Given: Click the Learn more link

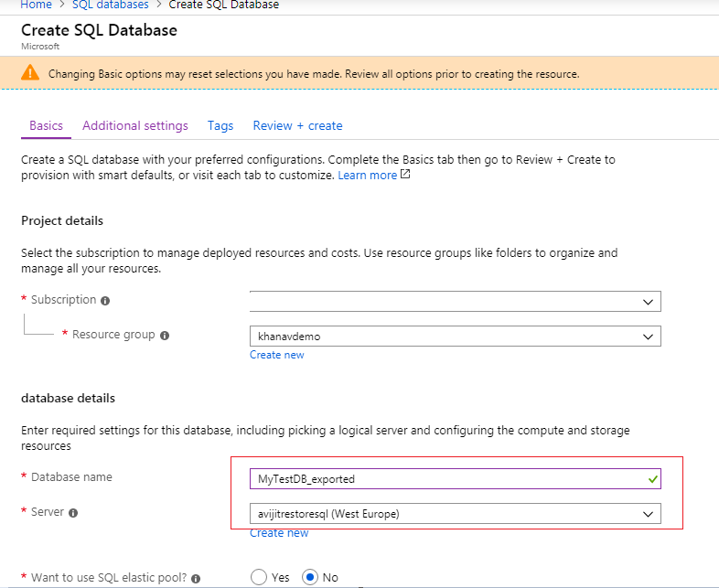Looking at the screenshot, I should coord(367,175).
